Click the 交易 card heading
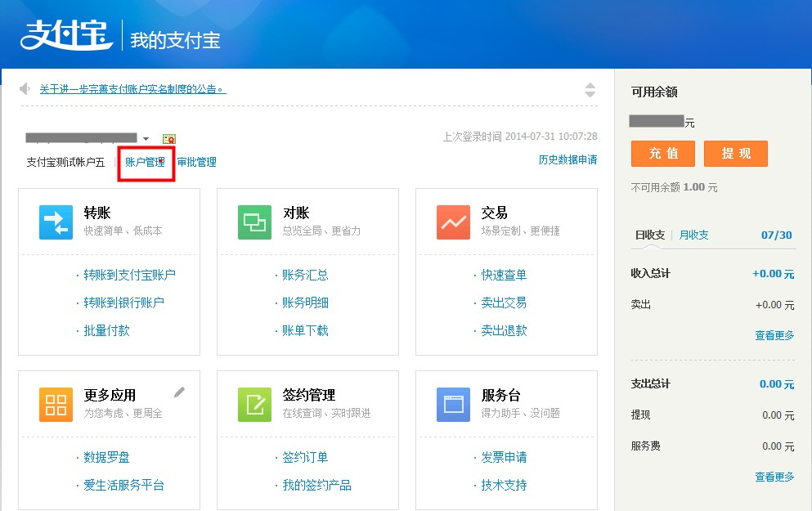The width and height of the screenshot is (812, 511). point(495,213)
